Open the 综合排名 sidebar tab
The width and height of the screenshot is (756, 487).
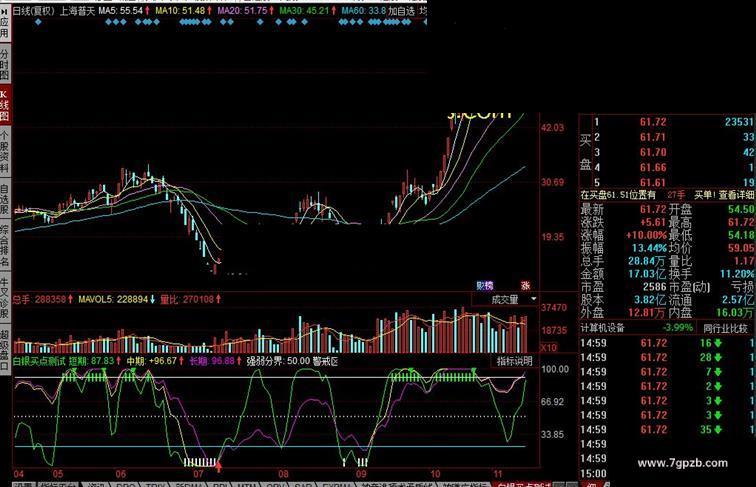(5, 245)
